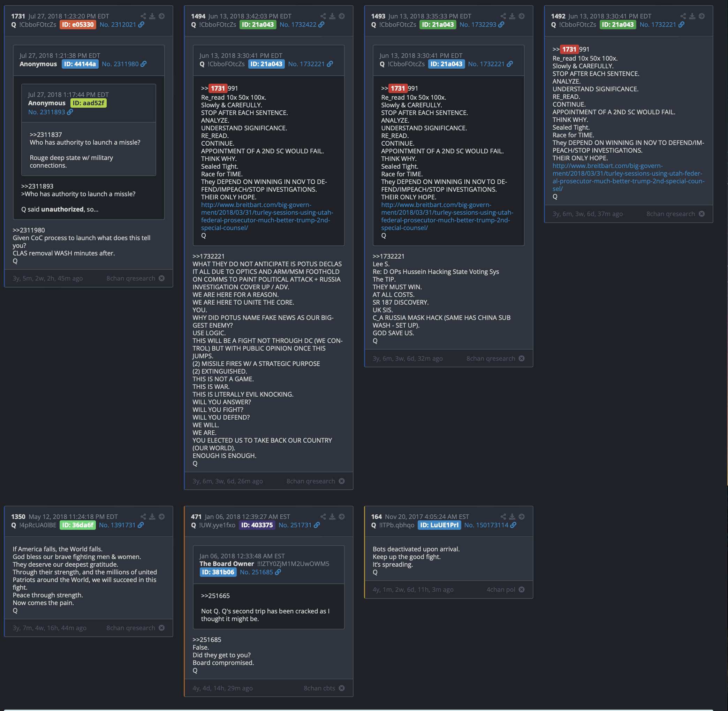Image resolution: width=728 pixels, height=711 pixels.
Task: Click post number 1350 heading
Action: (18, 517)
